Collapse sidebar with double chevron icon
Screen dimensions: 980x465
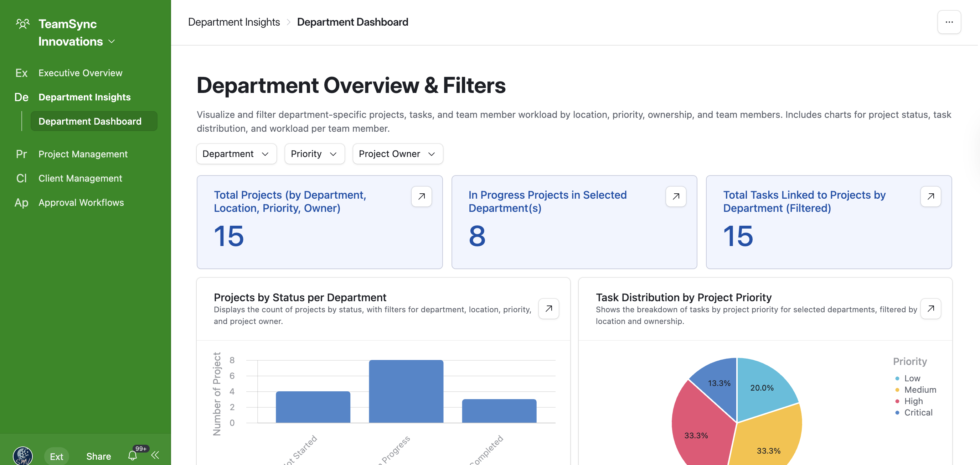pos(155,455)
